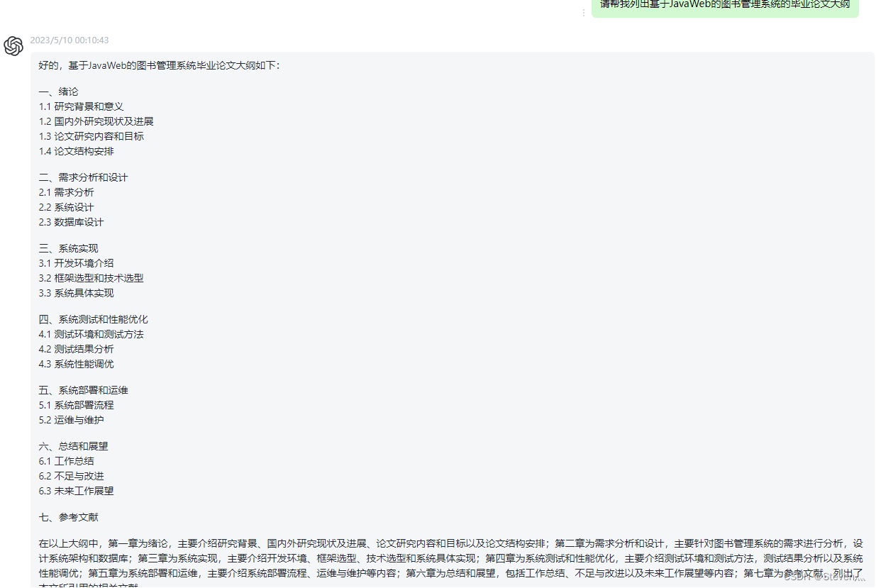Click the line 4.2 测试结果分析
The height and width of the screenshot is (588, 876).
pyautogui.click(x=77, y=349)
